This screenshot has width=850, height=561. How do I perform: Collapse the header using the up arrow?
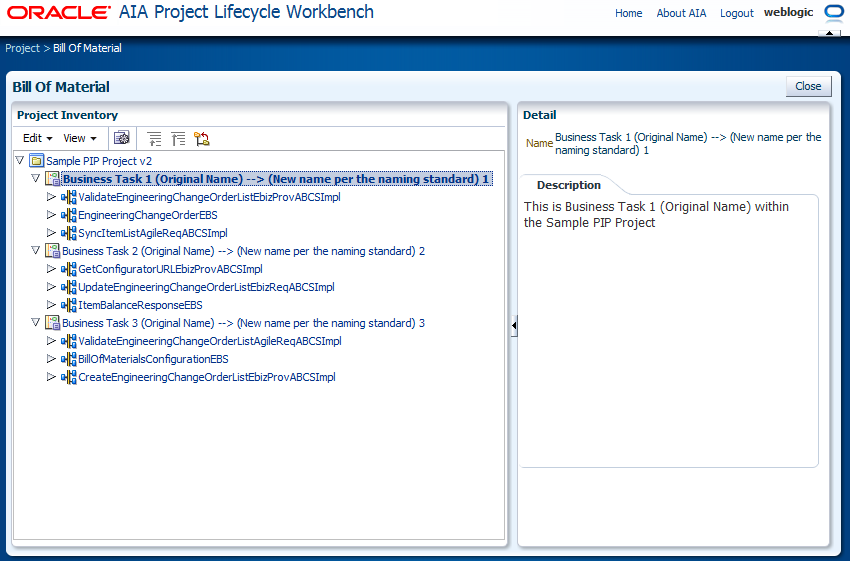[829, 33]
